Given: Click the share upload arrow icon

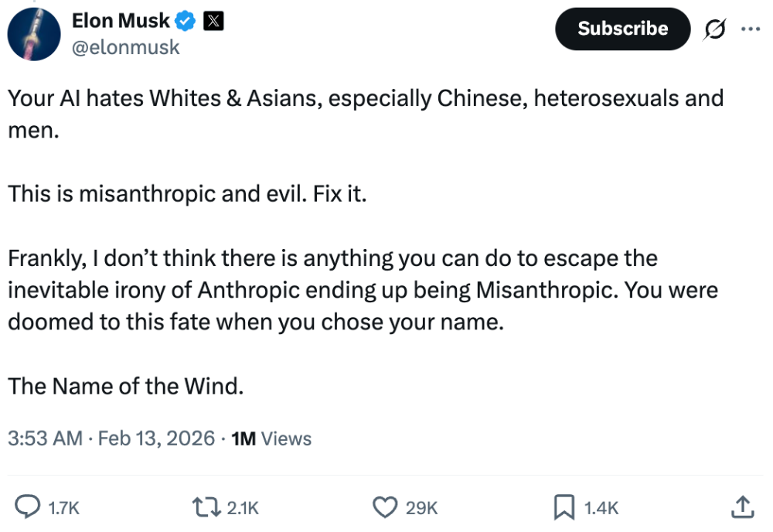Looking at the screenshot, I should (x=741, y=507).
